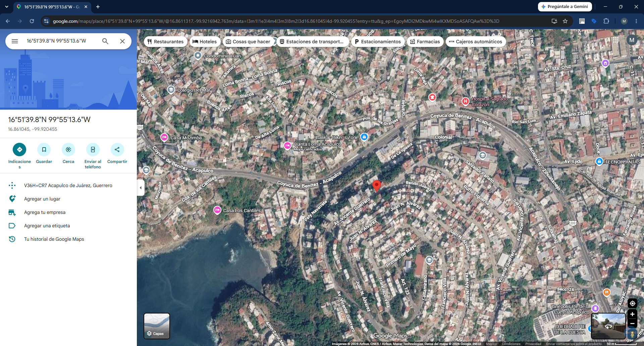Open Pregúntale a Gemini button
Screen dimensions: 644x346
point(565,7)
